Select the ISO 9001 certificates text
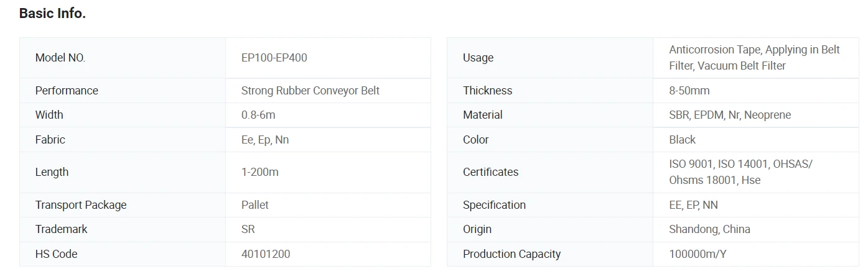The width and height of the screenshot is (868, 279). tap(741, 172)
